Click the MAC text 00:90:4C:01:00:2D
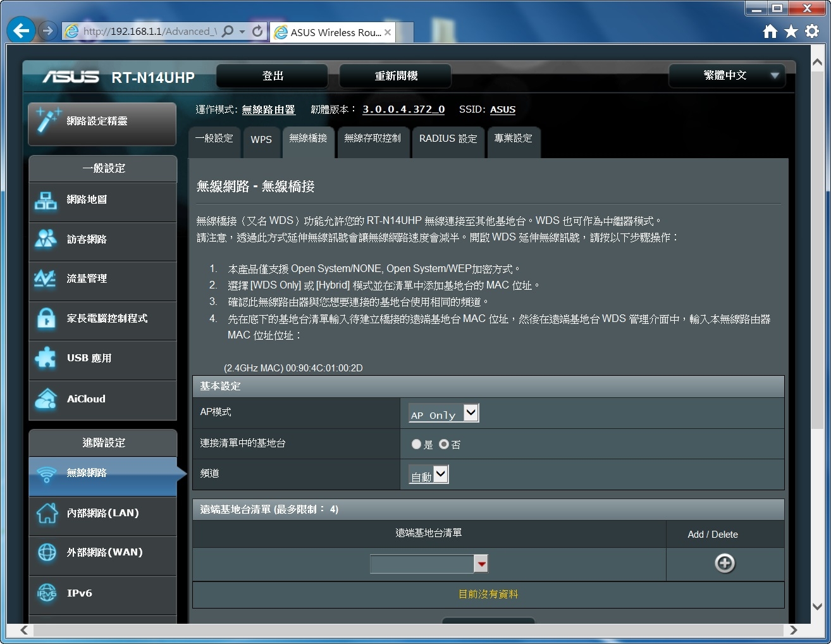831x644 pixels. 324,368
